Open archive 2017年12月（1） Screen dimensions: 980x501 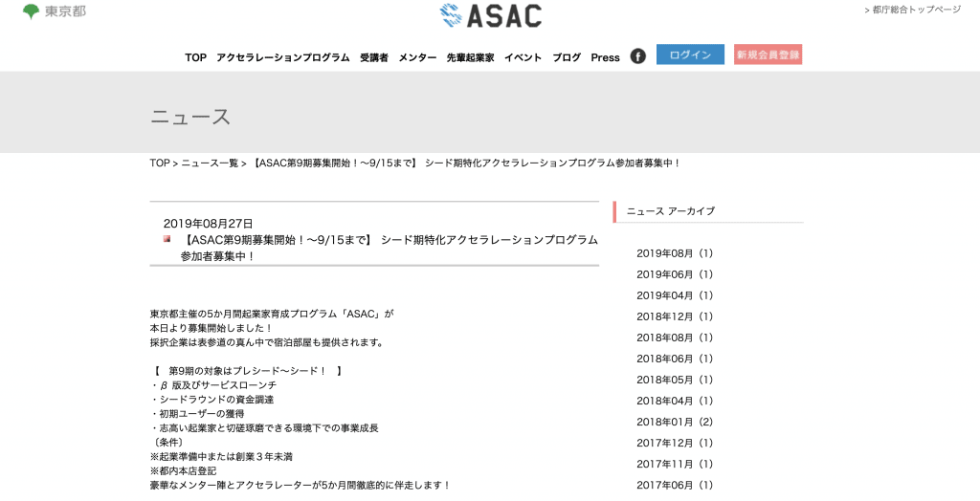[675, 443]
